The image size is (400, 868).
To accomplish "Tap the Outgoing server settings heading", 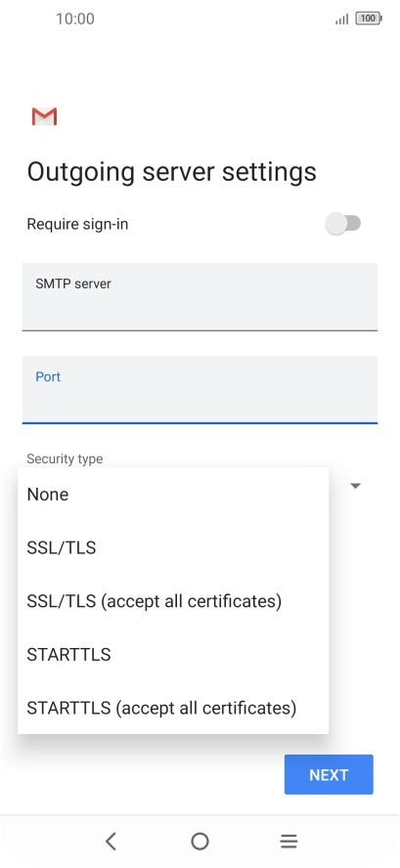I will [x=172, y=172].
